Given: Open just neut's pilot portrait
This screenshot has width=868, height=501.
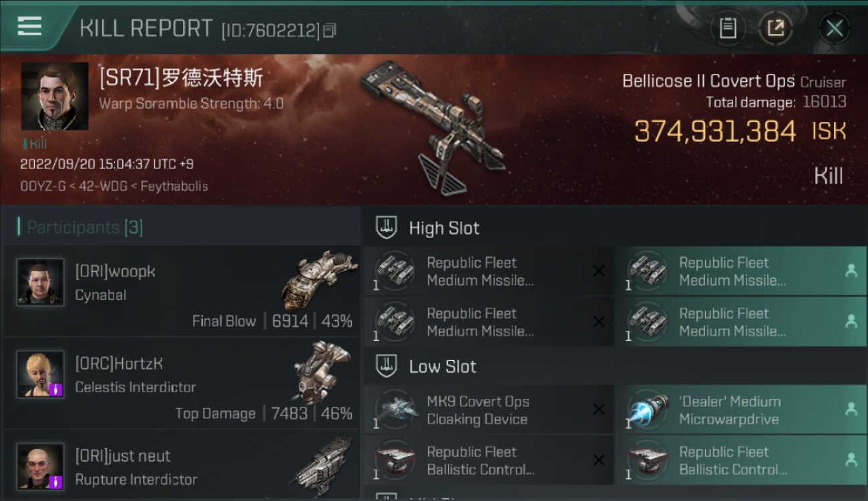Looking at the screenshot, I should [41, 466].
